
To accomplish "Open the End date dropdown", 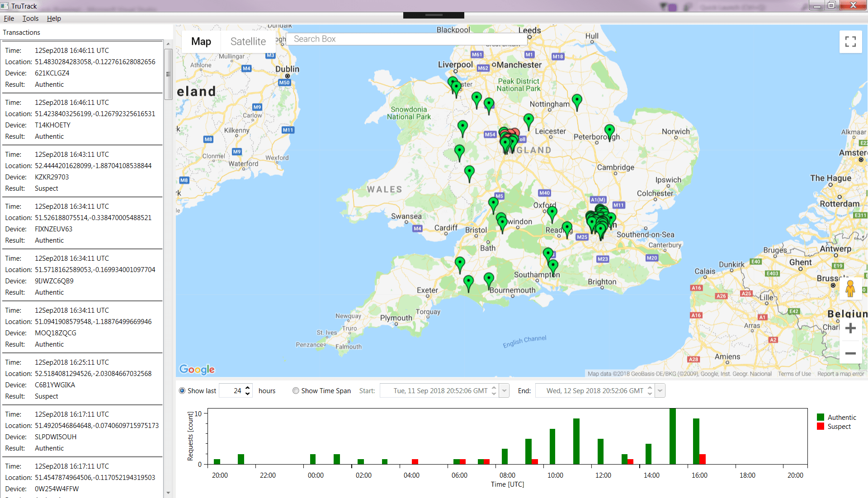I will (x=660, y=390).
